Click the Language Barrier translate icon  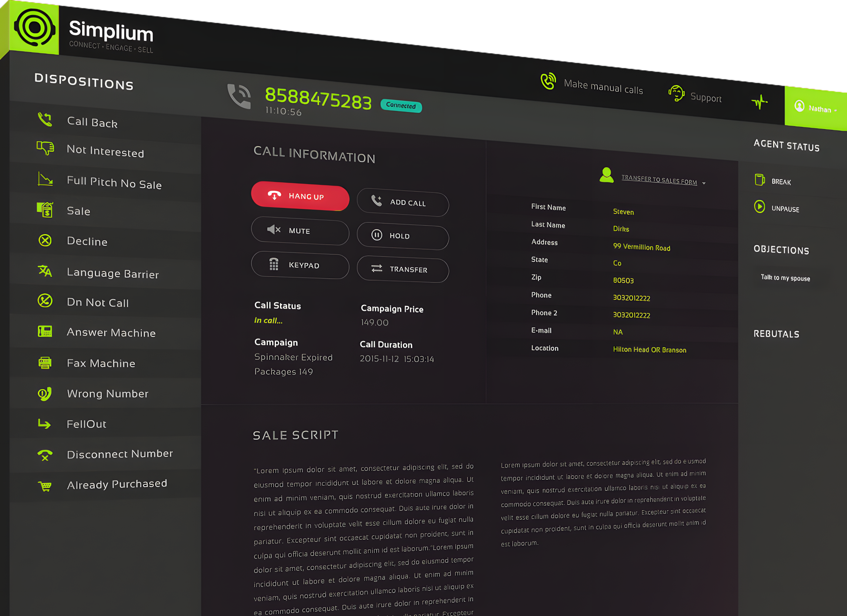45,271
